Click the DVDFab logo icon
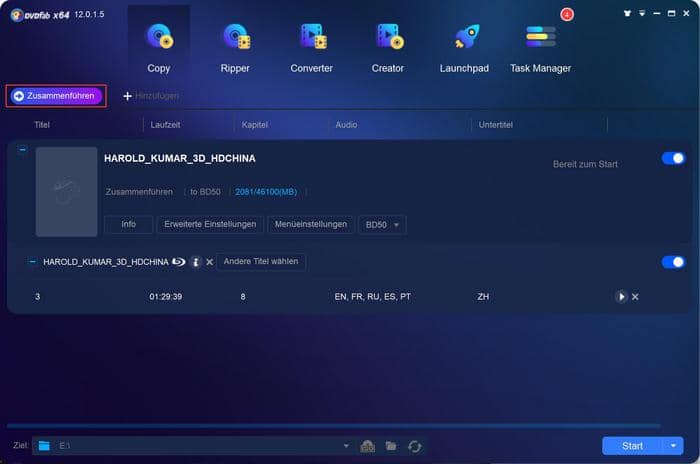Viewport: 700px width, 464px height. 17,15
